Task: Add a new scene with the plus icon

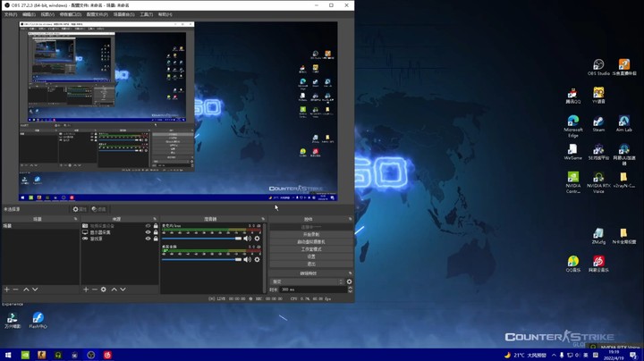Action: pyautogui.click(x=6, y=290)
